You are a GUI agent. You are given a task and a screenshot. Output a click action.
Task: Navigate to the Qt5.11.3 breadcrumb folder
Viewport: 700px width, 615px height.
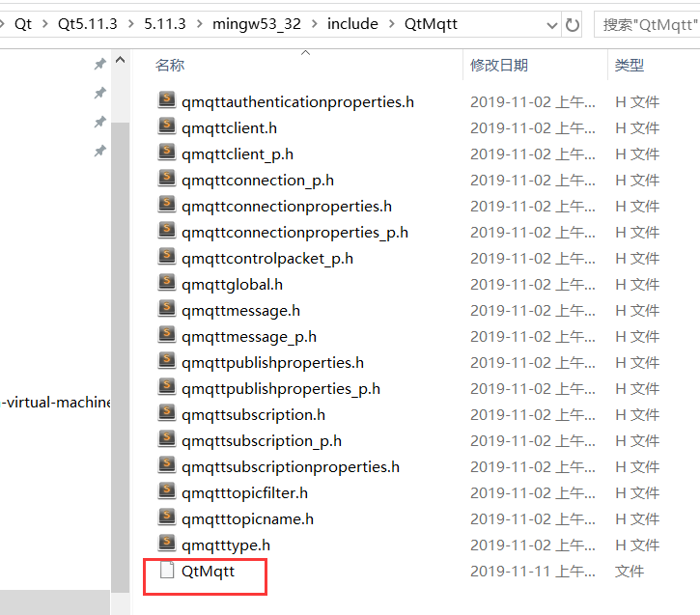[x=88, y=23]
